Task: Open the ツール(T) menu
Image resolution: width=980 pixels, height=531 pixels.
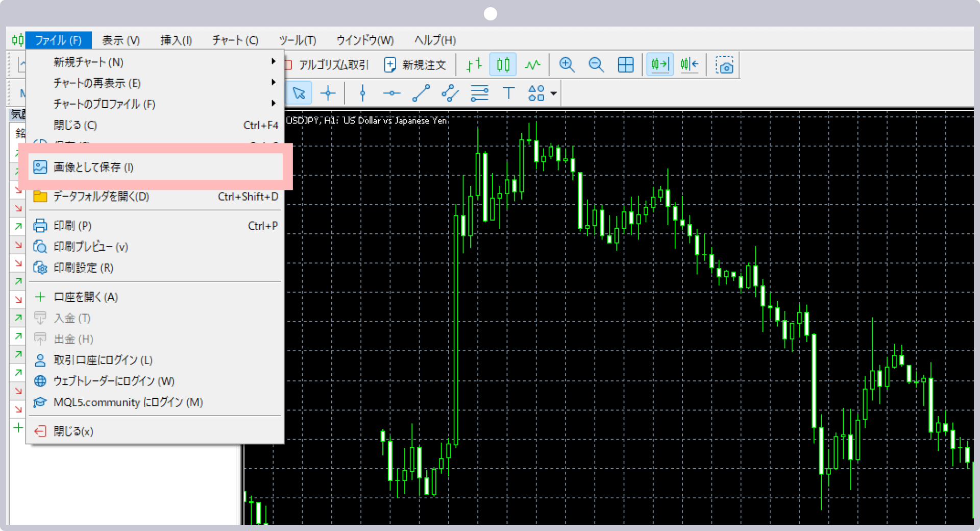Action: tap(298, 40)
